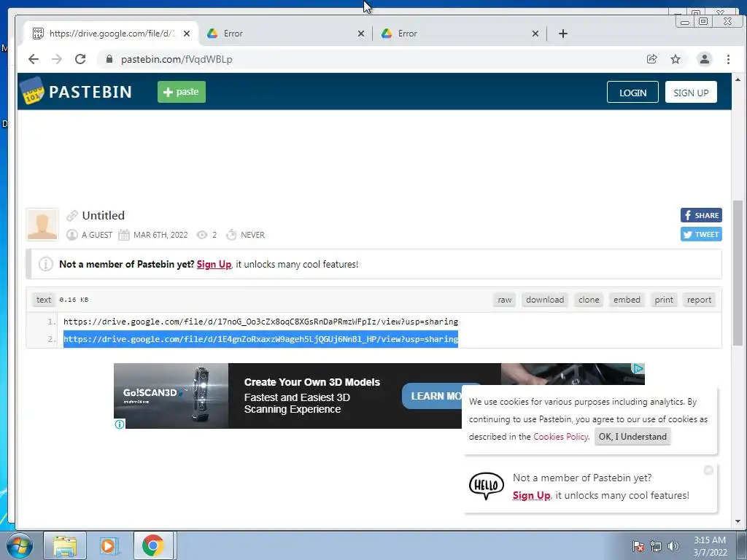The image size is (747, 560).
Task: Close the second Error tab
Action: 535,34
